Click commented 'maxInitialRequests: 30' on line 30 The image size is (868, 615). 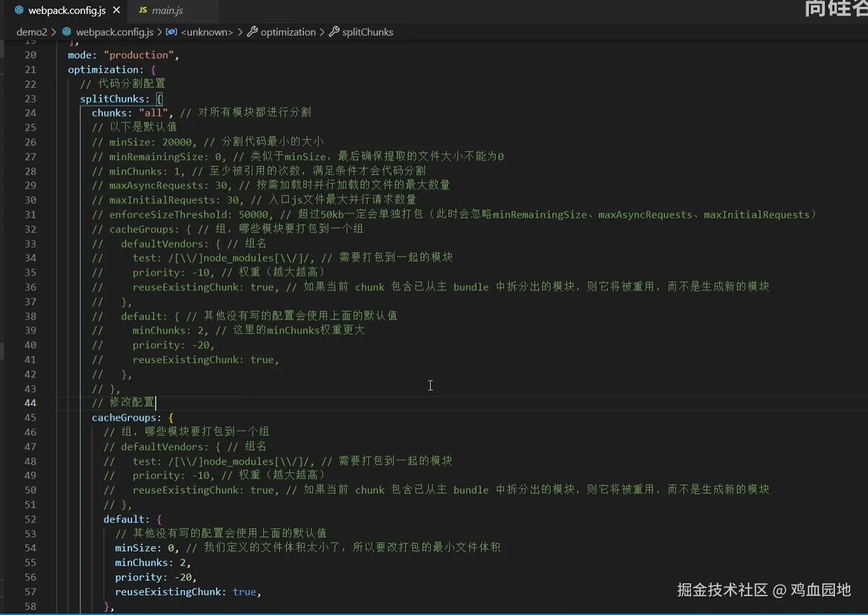[174, 200]
